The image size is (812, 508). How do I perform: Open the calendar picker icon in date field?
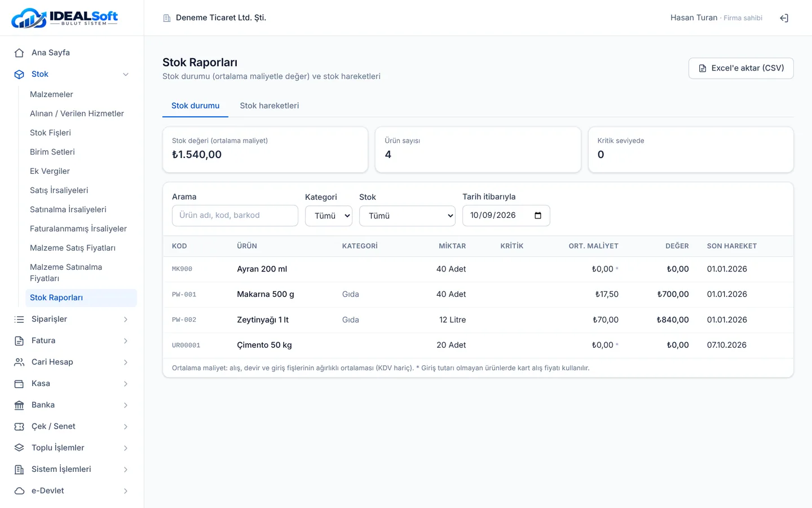[x=538, y=216]
